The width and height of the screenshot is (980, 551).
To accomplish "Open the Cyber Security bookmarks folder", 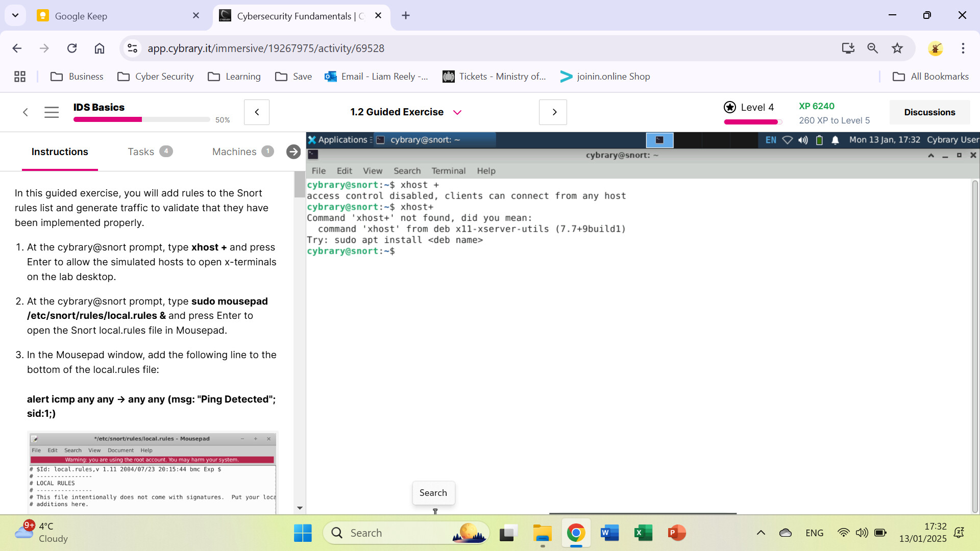I will pos(156,77).
